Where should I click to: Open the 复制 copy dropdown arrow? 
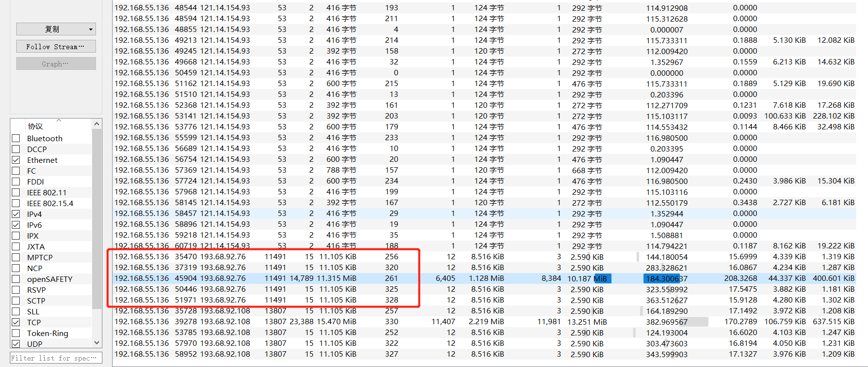pyautogui.click(x=91, y=30)
